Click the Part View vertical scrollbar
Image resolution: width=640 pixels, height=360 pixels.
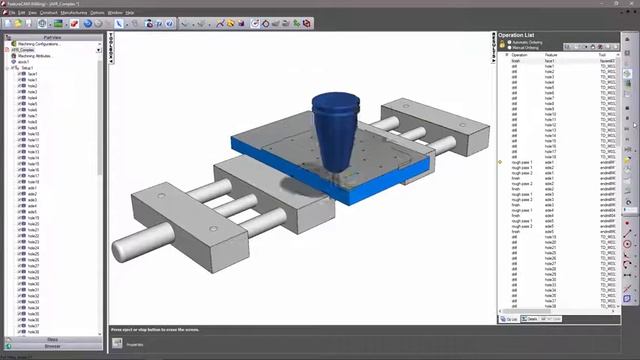[100, 118]
